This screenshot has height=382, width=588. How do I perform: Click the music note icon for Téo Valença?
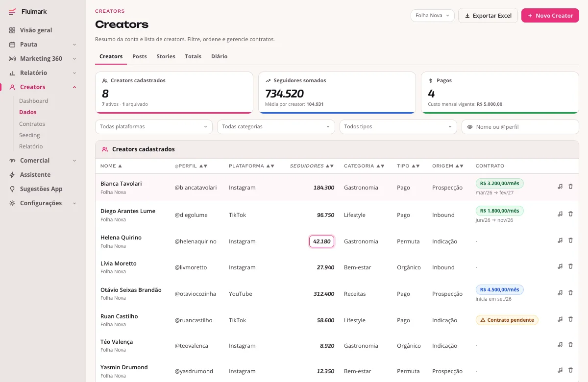[x=560, y=345]
